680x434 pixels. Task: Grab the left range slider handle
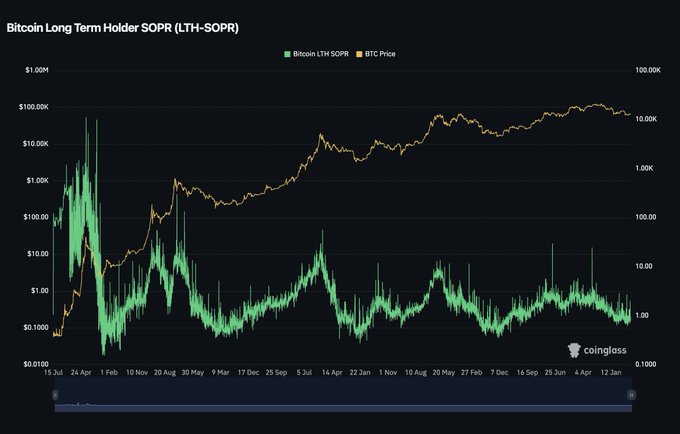click(55, 395)
